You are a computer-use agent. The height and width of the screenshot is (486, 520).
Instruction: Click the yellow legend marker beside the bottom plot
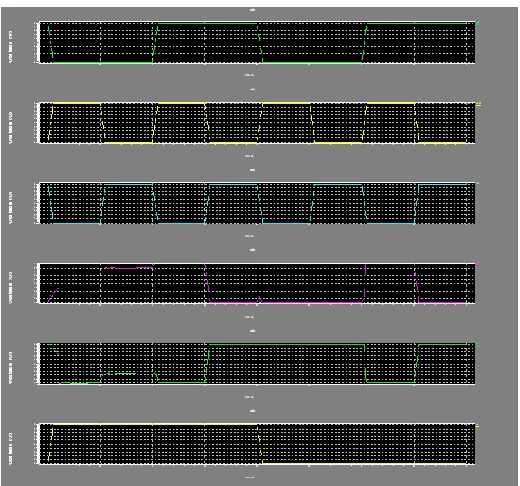477,426
